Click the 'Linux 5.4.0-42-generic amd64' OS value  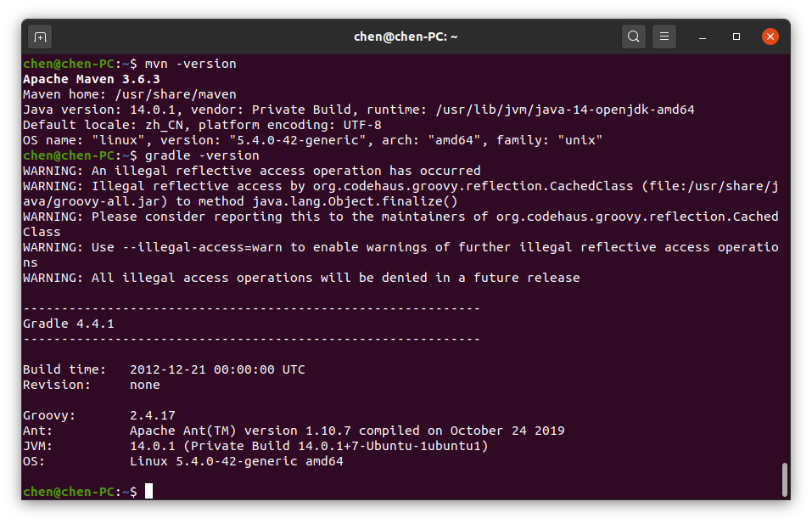[x=236, y=461]
